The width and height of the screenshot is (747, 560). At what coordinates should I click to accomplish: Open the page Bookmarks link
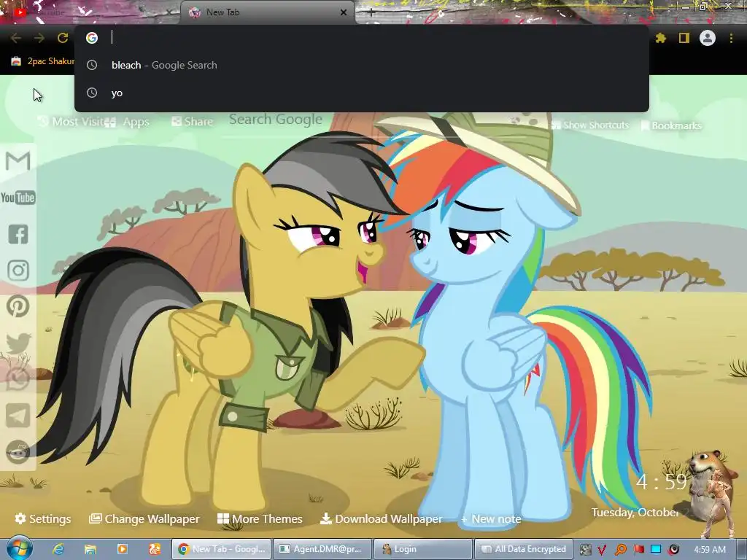[671, 125]
